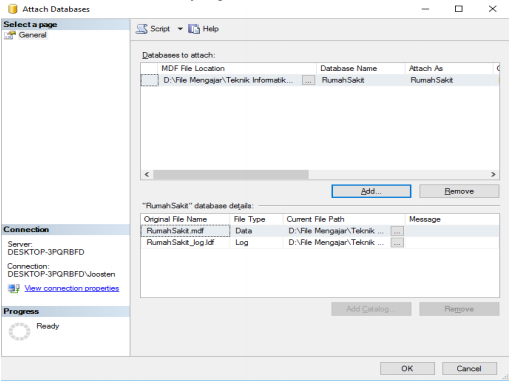The width and height of the screenshot is (516, 385).
Task: Click the connection properties icon
Action: 14,288
